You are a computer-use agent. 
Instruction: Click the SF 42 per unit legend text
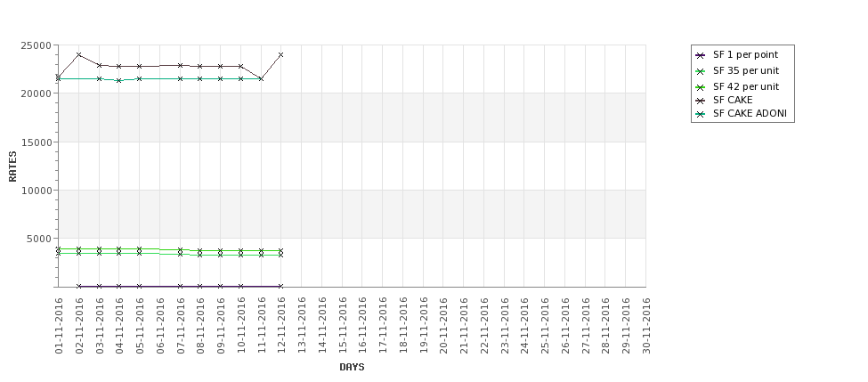(746, 87)
